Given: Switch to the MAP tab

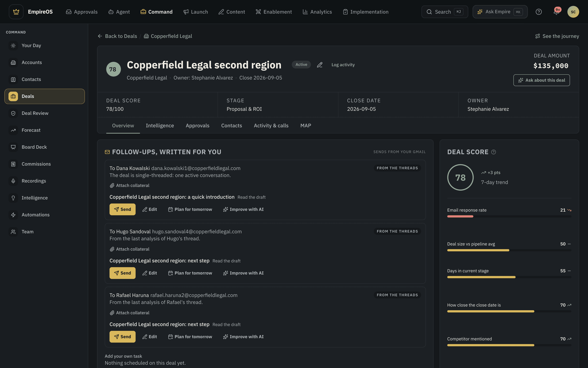Looking at the screenshot, I should [x=305, y=126].
